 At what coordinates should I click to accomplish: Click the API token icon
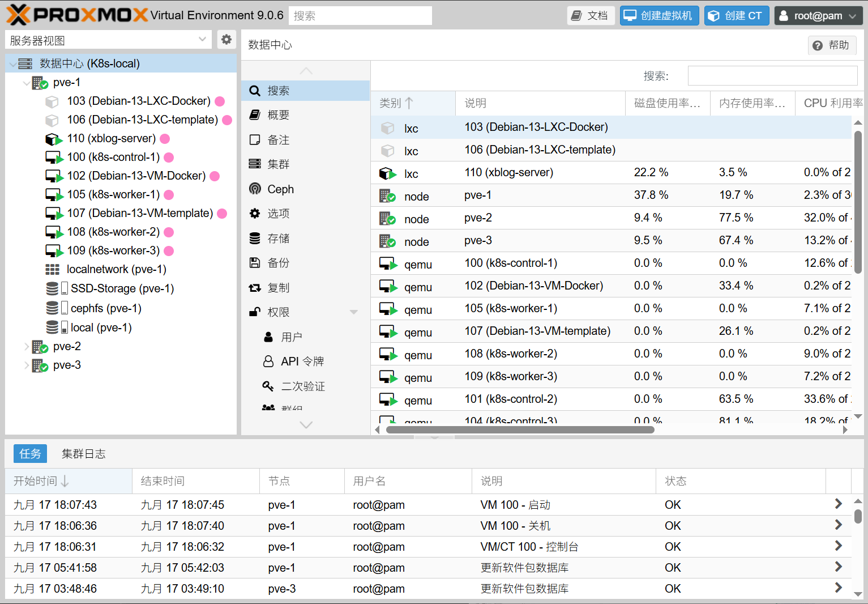268,361
